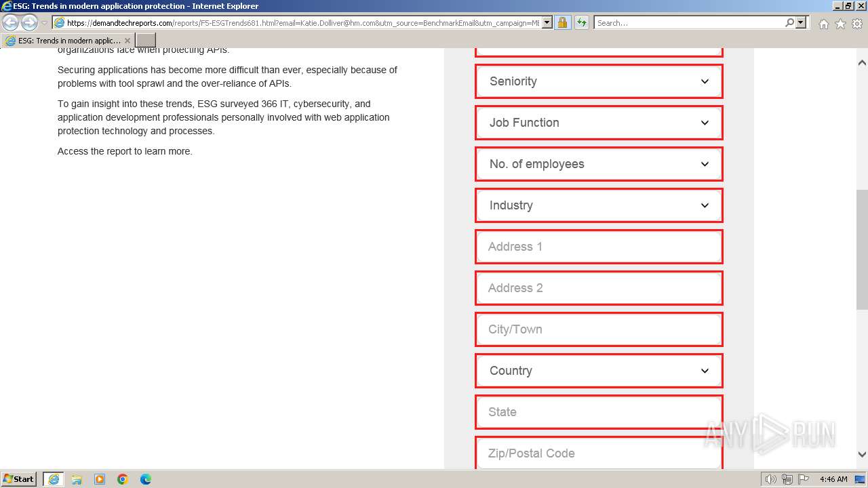868x488 pixels.
Task: Click into the Address 2 field
Action: [599, 288]
